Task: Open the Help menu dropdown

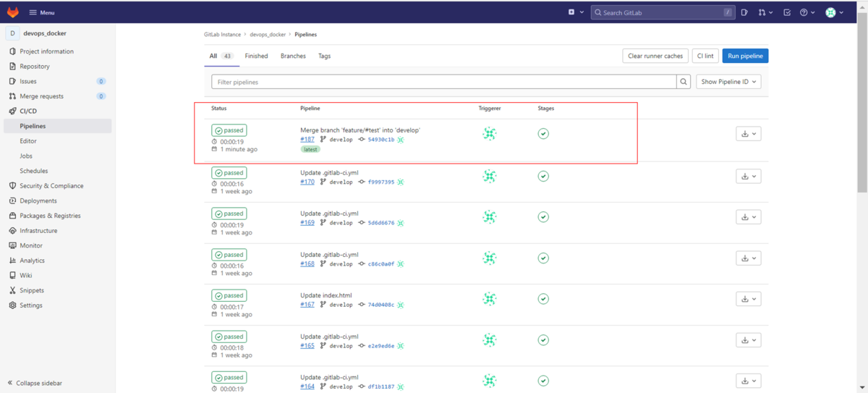Action: pos(807,12)
